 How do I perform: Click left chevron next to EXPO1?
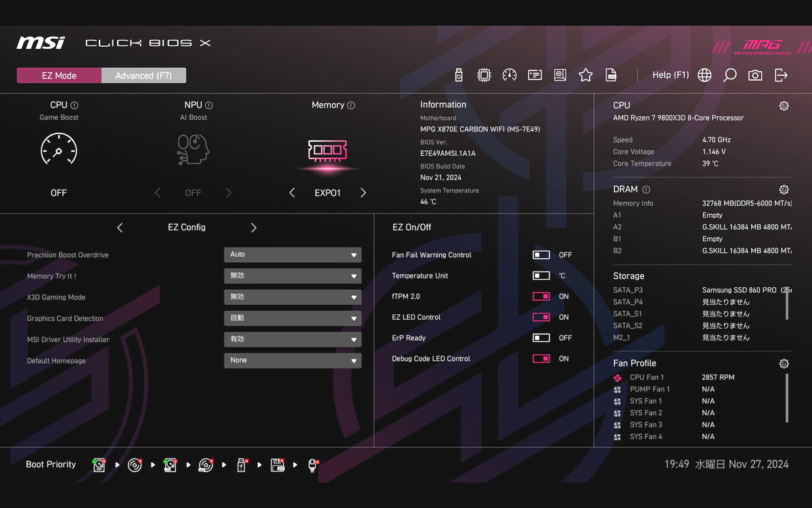point(292,193)
